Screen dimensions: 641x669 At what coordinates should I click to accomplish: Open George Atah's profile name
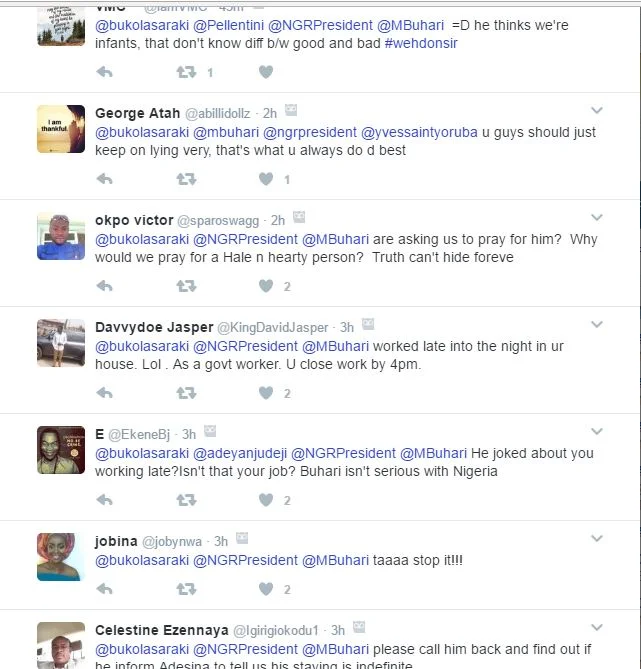click(x=135, y=113)
